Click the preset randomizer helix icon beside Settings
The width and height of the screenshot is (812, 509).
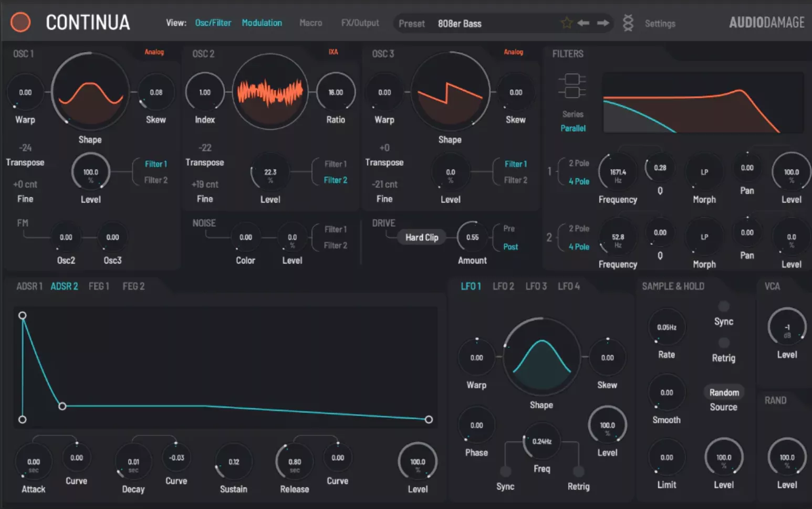point(628,23)
